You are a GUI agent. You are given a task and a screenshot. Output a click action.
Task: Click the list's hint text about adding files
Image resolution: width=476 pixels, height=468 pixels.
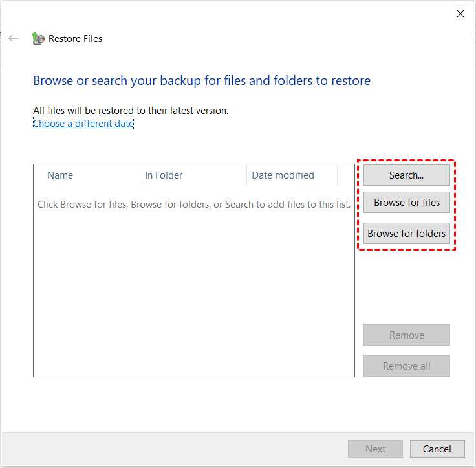[x=194, y=205]
